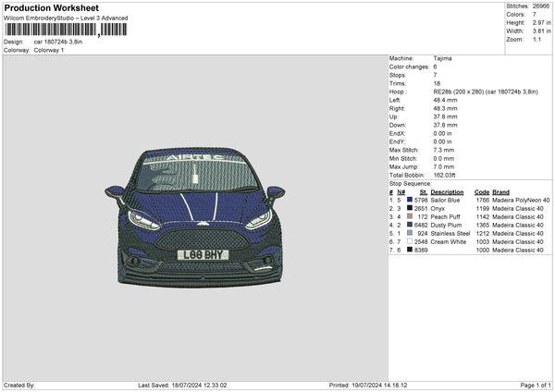Screen dimensions: 555x392
Task: Click the thread code '1000' in the last row
Action: [483, 251]
